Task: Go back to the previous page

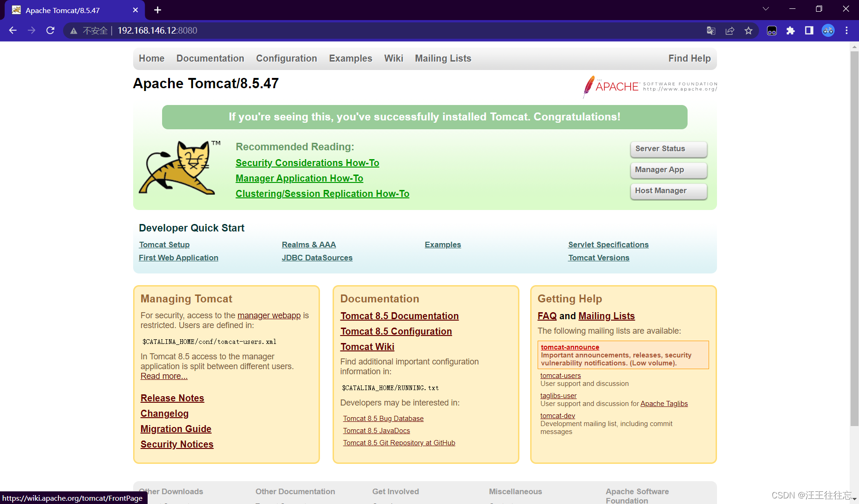Action: point(13,30)
